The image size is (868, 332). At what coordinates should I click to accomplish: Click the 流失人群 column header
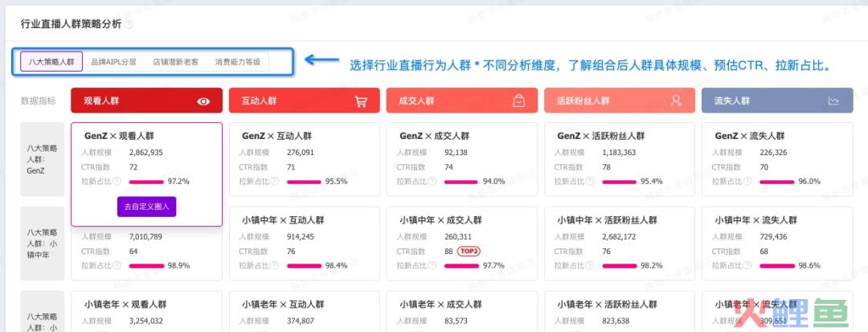[777, 100]
